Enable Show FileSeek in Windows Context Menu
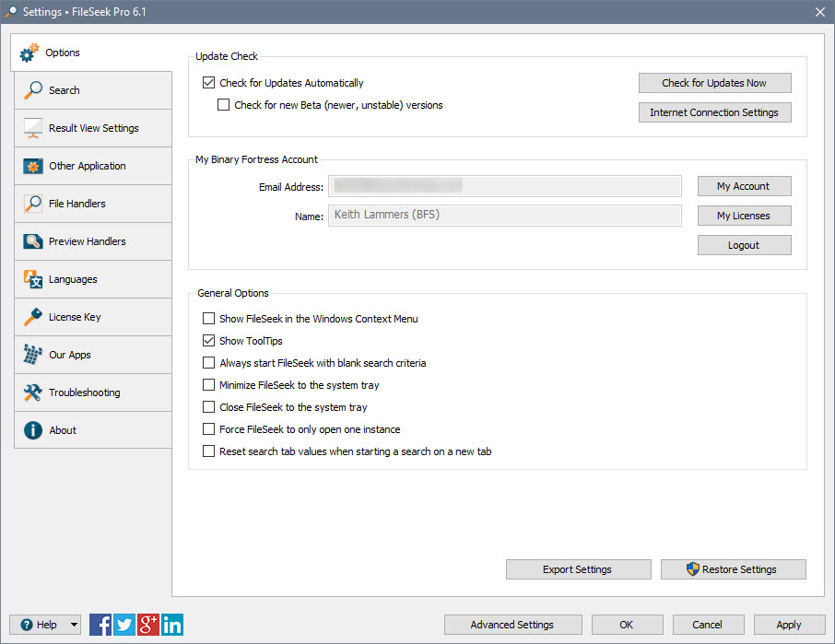The width and height of the screenshot is (835, 644). click(x=208, y=319)
